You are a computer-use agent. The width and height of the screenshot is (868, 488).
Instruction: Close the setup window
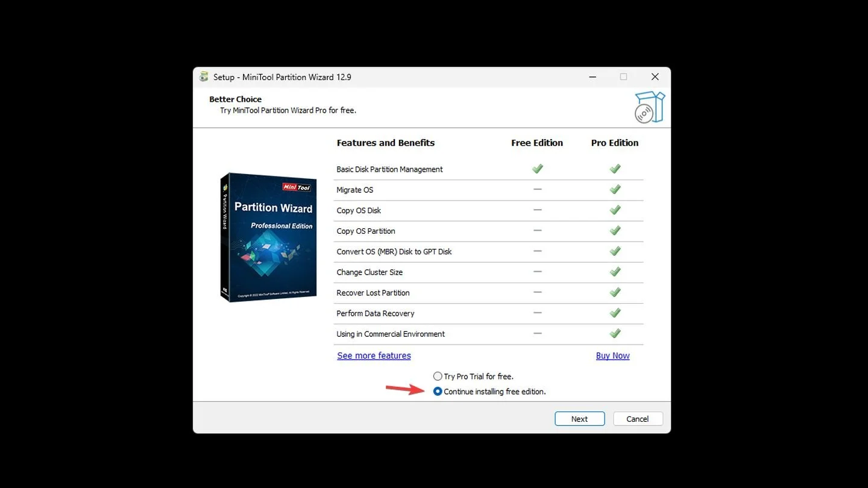click(x=655, y=77)
